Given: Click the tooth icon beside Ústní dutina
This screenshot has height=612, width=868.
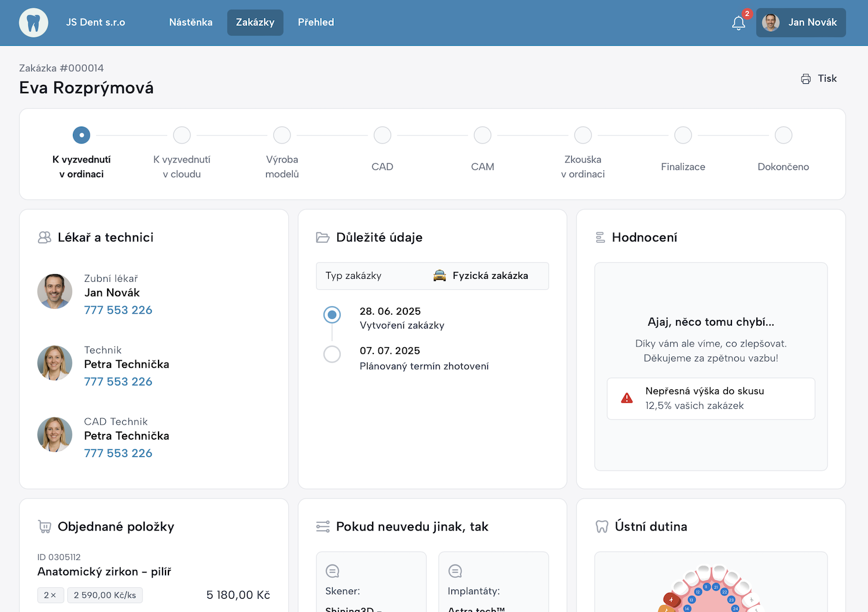Looking at the screenshot, I should (602, 526).
